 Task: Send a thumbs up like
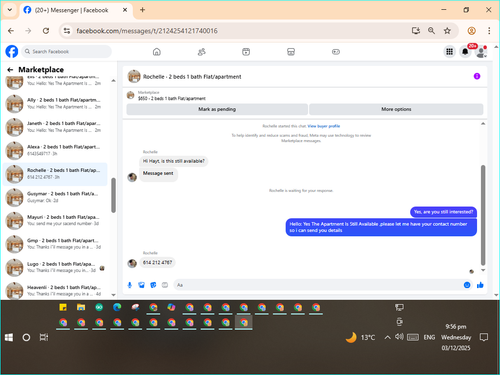click(x=480, y=285)
